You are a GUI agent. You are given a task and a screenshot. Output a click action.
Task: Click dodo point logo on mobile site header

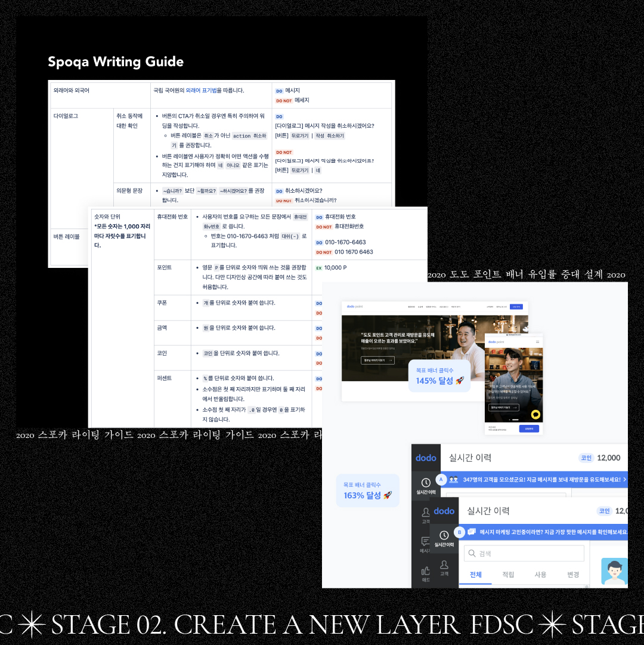point(496,342)
